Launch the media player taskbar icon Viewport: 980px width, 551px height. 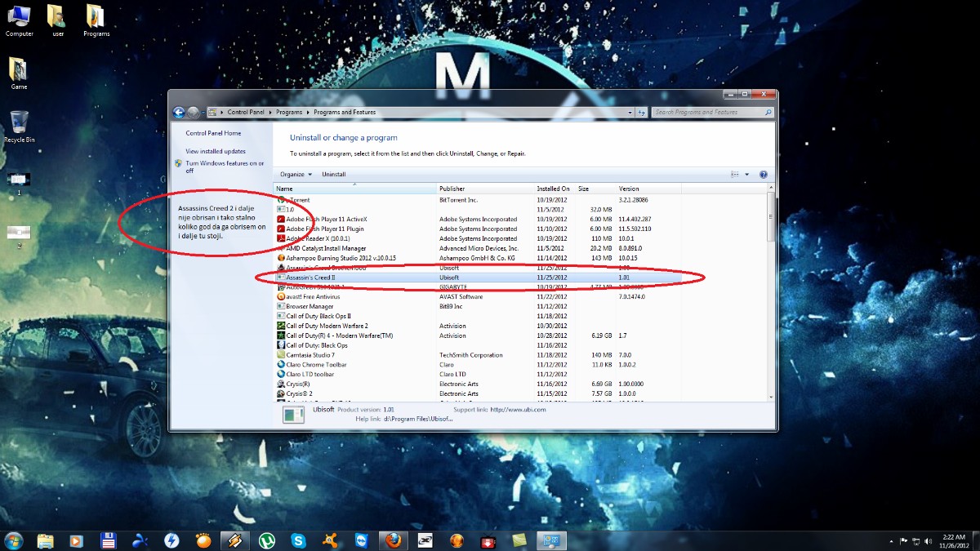point(76,540)
